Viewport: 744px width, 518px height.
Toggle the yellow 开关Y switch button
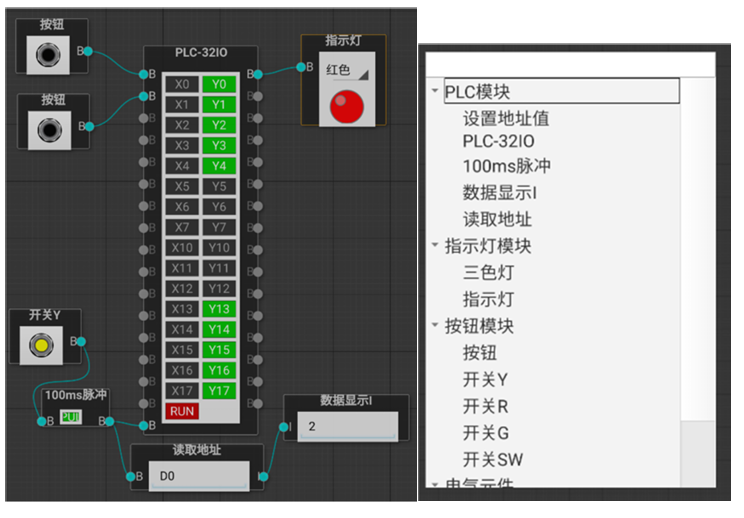[41, 345]
